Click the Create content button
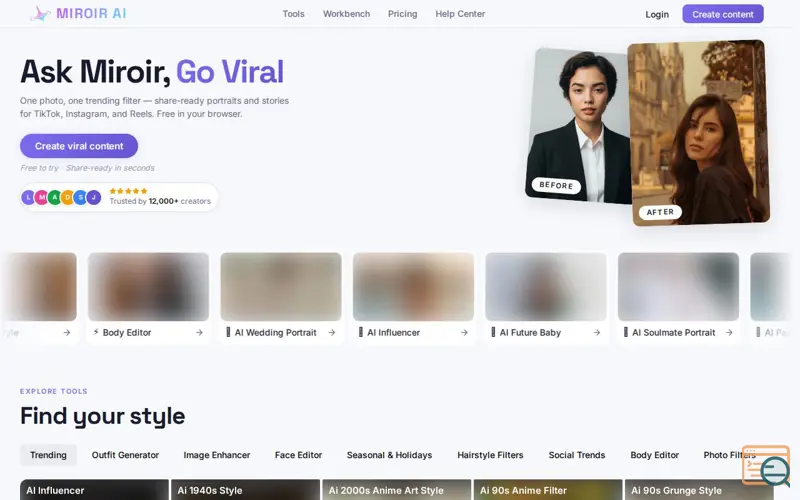800x500 pixels. tap(723, 14)
